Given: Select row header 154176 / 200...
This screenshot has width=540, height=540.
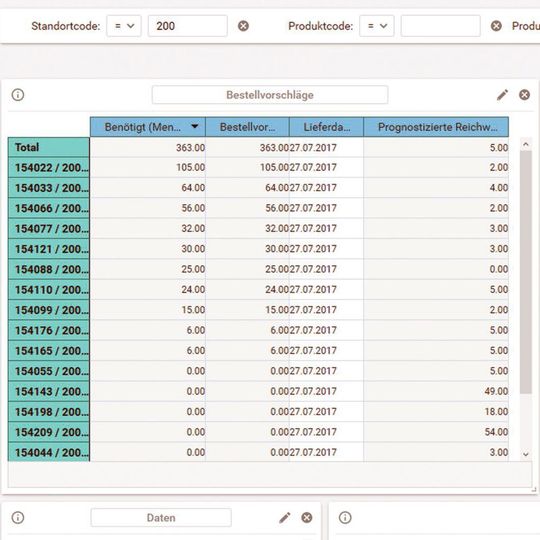Looking at the screenshot, I should pyautogui.click(x=49, y=330).
